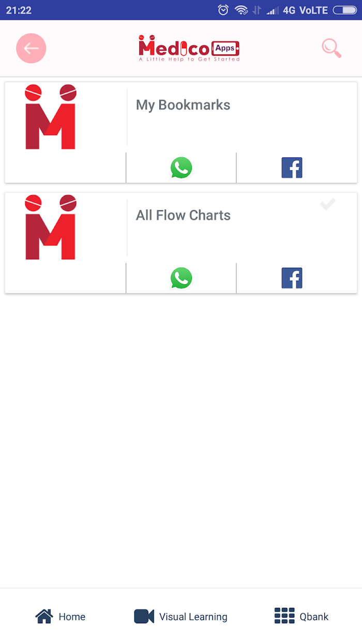The image size is (362, 644).
Task: Go to the Home tab label
Action: [x=72, y=617]
